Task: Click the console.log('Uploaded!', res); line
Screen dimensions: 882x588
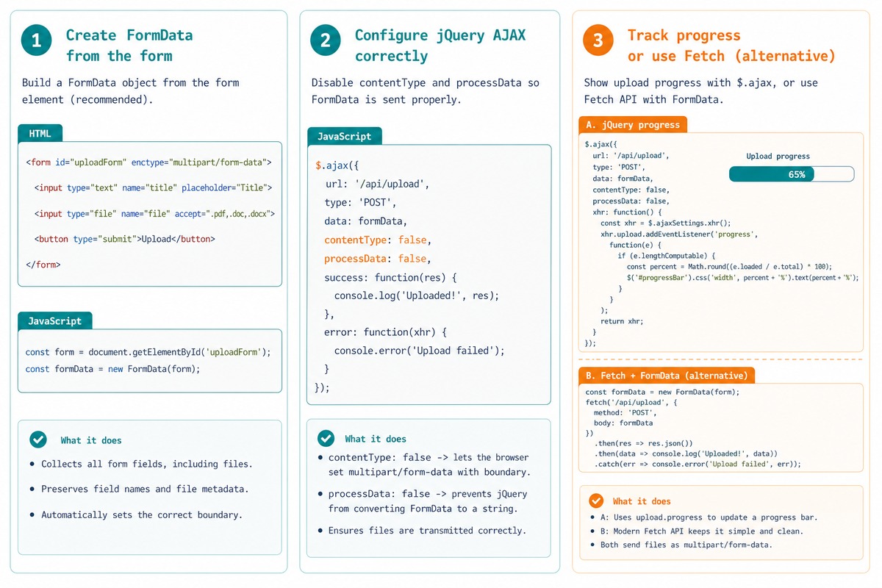Action: click(x=417, y=295)
